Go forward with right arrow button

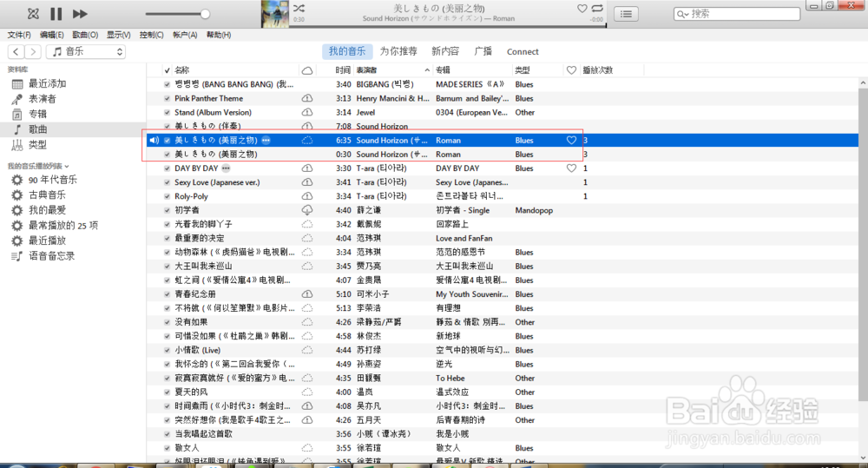coord(33,51)
